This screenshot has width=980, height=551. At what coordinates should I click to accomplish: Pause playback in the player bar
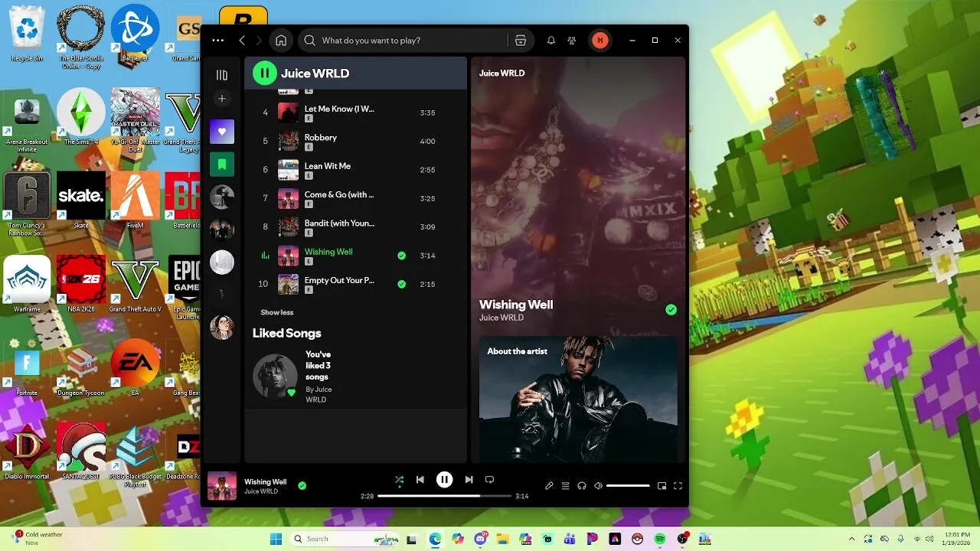pyautogui.click(x=444, y=480)
